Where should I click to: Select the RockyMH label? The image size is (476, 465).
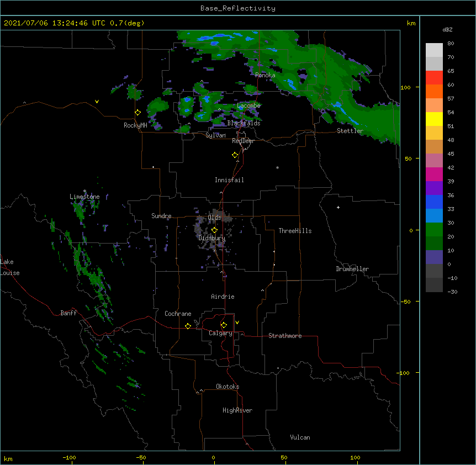[135, 125]
